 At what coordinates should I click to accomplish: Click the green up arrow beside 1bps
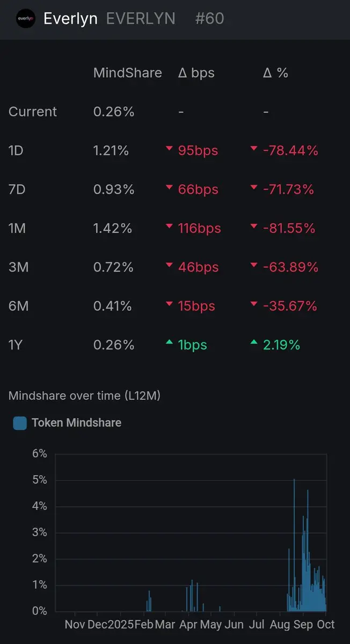click(169, 343)
